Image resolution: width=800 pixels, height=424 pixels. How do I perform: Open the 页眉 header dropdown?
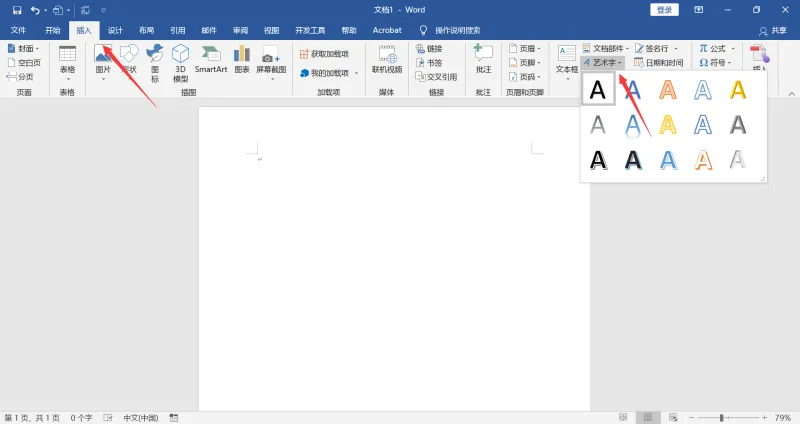(x=524, y=48)
